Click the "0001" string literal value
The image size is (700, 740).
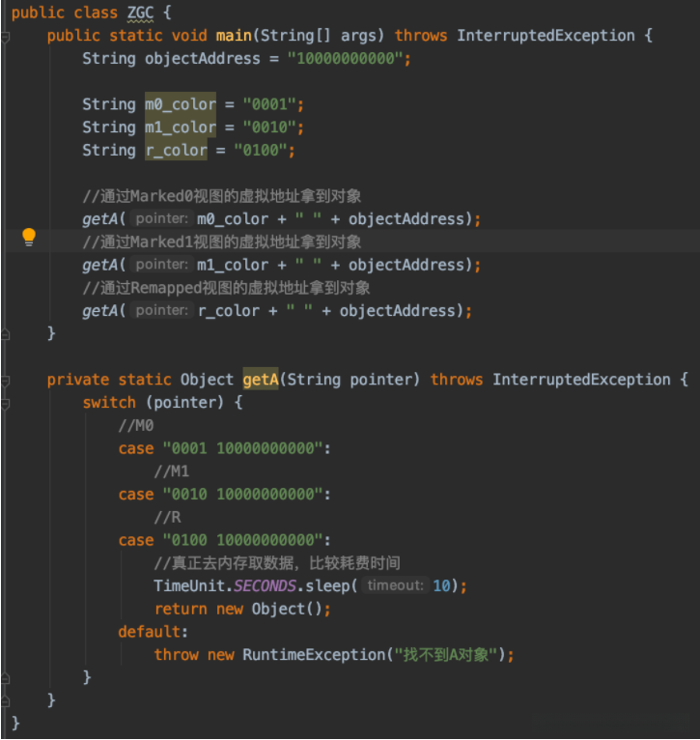[x=269, y=104]
